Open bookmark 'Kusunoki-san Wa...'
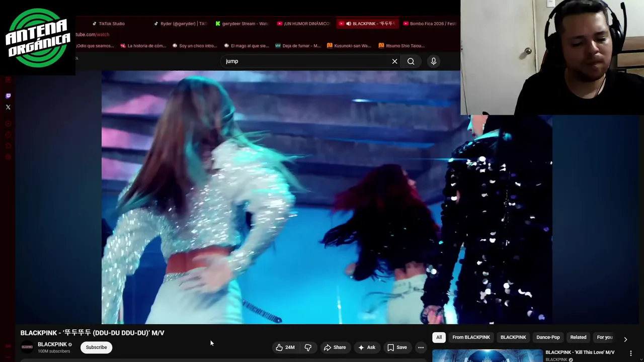 349,46
